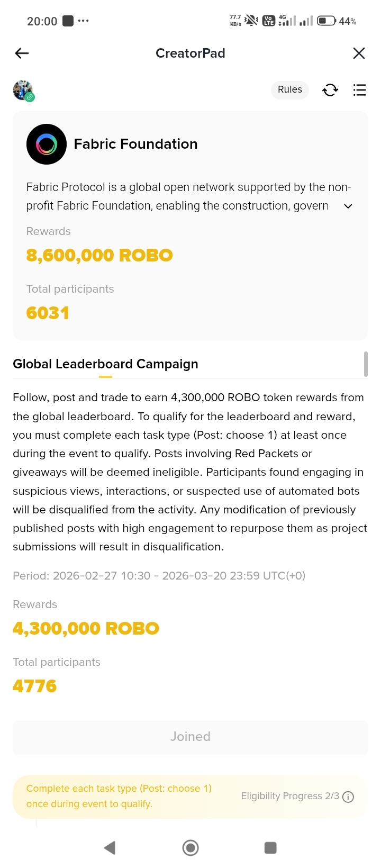This screenshot has height=868, width=381.
Task: Open the Eligibility Progress info icon
Action: (348, 797)
